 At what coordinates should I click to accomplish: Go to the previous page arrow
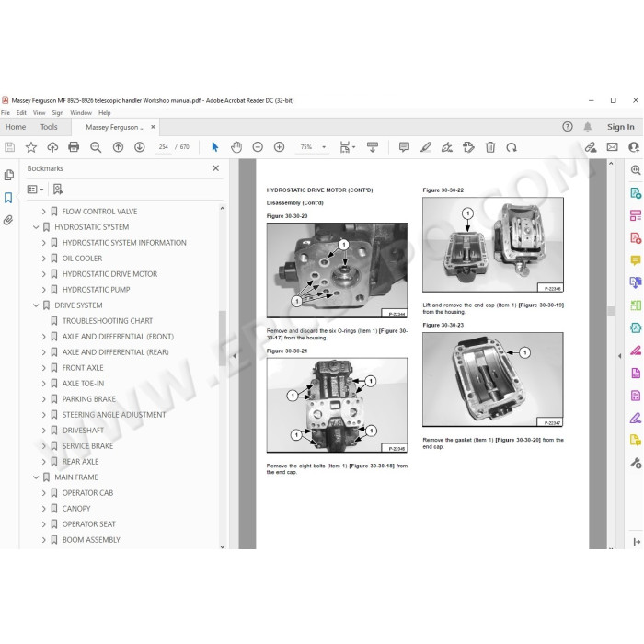pyautogui.click(x=118, y=147)
